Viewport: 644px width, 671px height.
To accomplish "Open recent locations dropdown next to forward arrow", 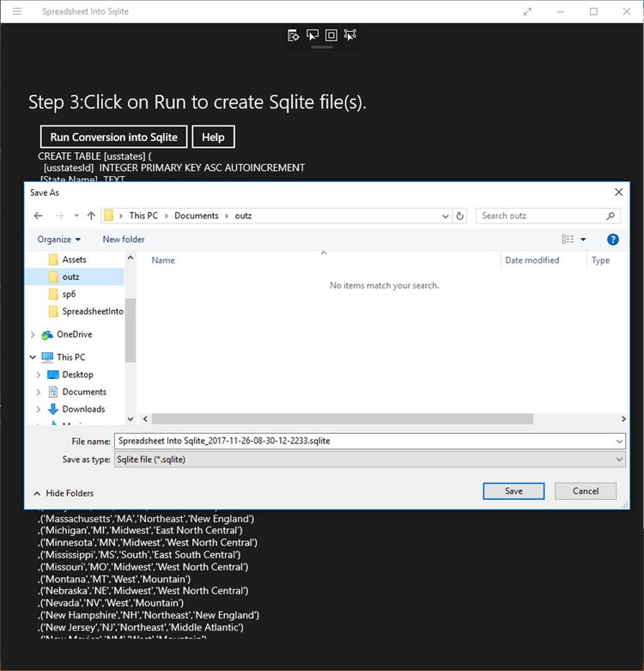I will point(76,216).
